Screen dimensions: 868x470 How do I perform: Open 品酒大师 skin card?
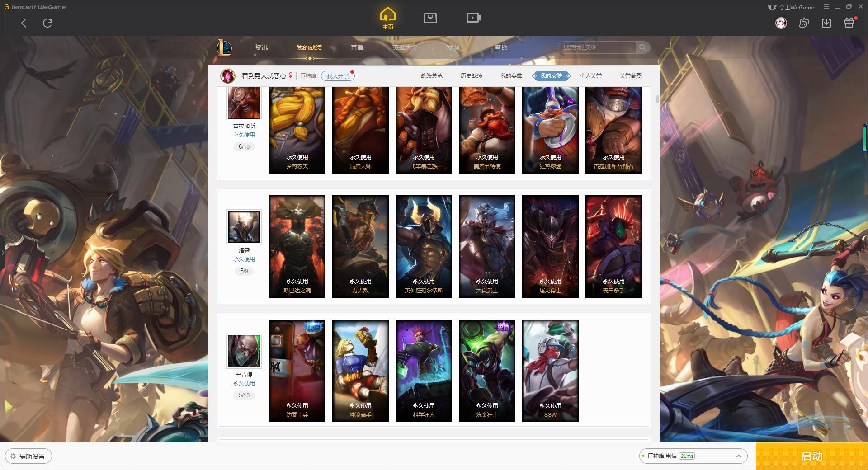[x=360, y=130]
